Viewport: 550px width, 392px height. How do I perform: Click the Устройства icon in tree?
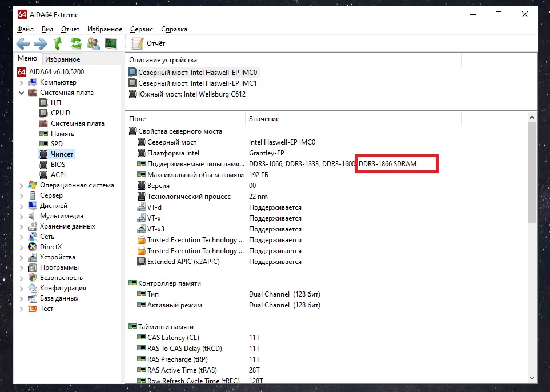coord(33,257)
